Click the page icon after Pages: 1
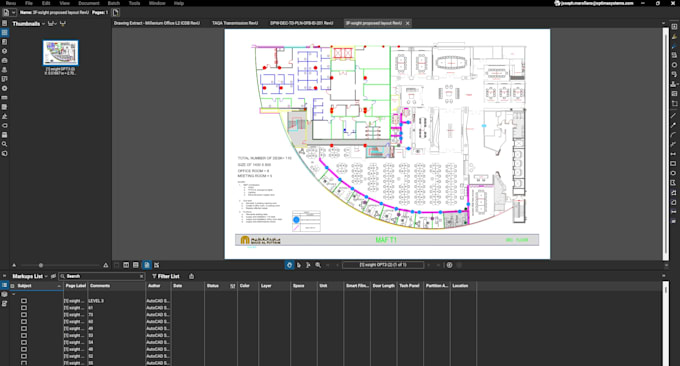This screenshot has height=366, width=680. [116, 13]
